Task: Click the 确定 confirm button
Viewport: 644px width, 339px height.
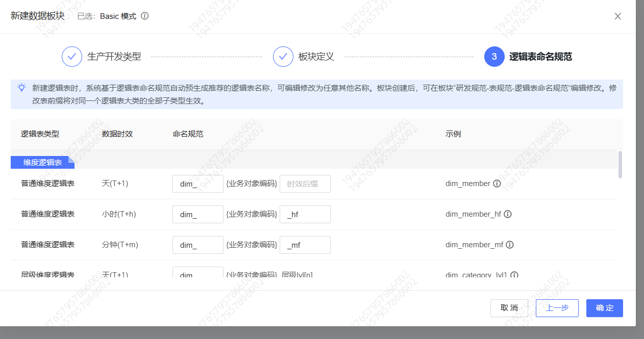Action: [x=604, y=308]
